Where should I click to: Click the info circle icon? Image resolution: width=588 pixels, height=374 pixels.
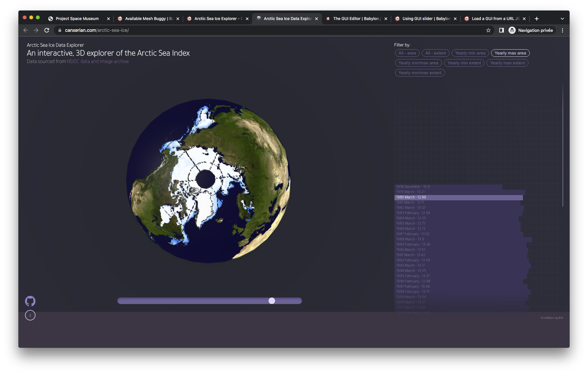pos(30,316)
